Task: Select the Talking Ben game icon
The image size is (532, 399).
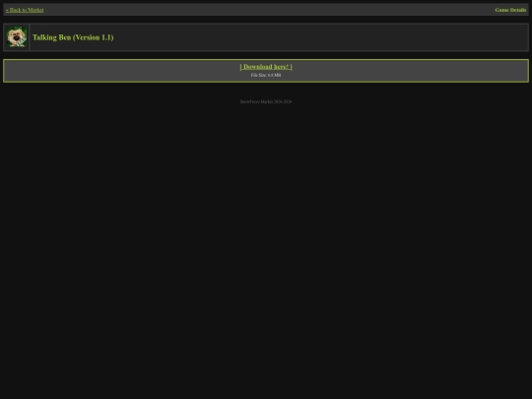Action: click(17, 37)
